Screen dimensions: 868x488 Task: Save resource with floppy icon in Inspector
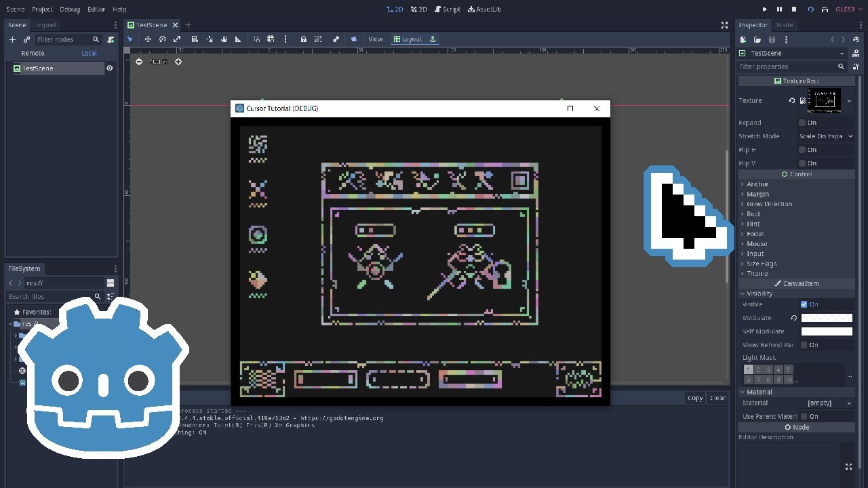[772, 40]
